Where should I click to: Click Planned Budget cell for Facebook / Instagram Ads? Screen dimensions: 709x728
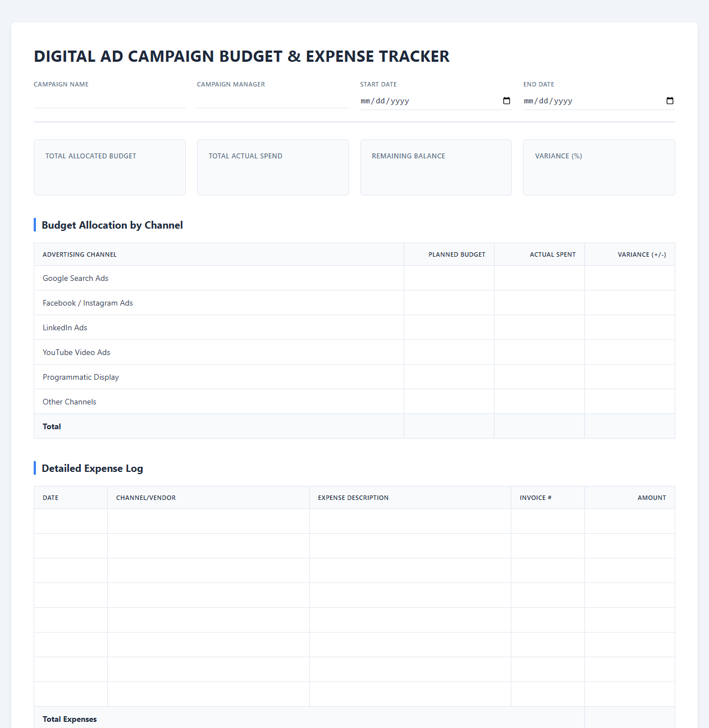point(449,303)
